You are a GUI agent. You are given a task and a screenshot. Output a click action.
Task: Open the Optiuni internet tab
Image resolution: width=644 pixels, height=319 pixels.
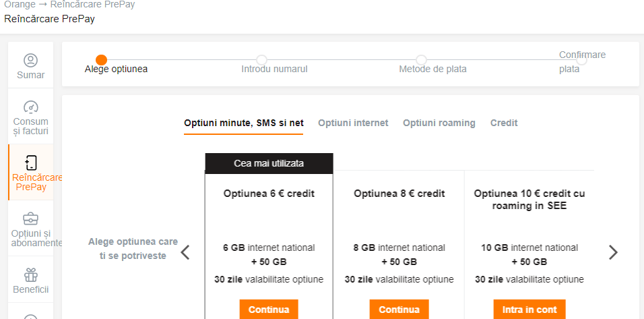[x=353, y=123]
